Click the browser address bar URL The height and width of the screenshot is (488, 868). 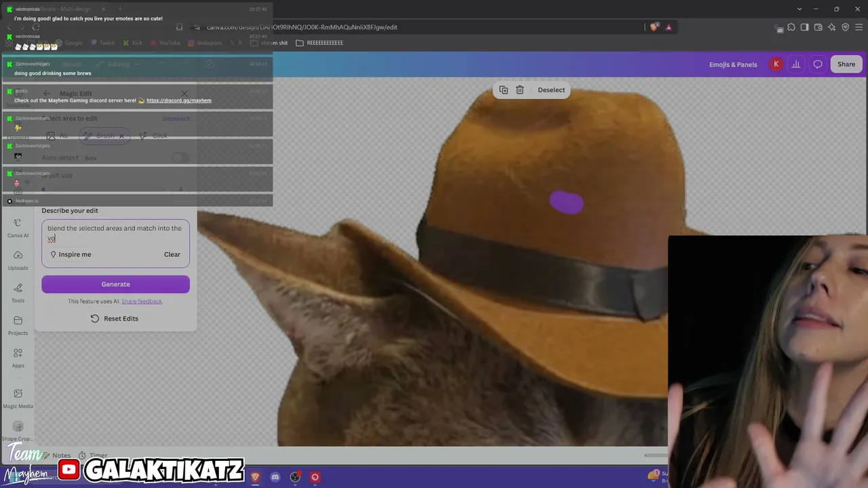click(302, 27)
